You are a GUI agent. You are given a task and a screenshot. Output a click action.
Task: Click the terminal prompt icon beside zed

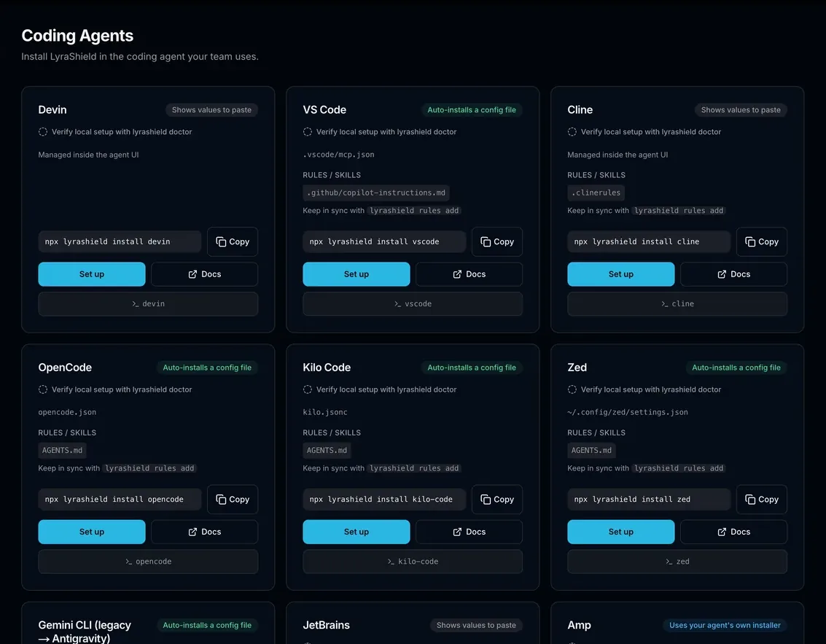[x=669, y=562]
